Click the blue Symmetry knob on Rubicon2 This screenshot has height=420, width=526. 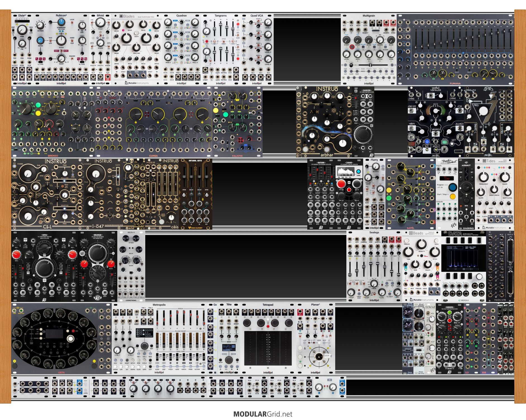[x=61, y=22]
